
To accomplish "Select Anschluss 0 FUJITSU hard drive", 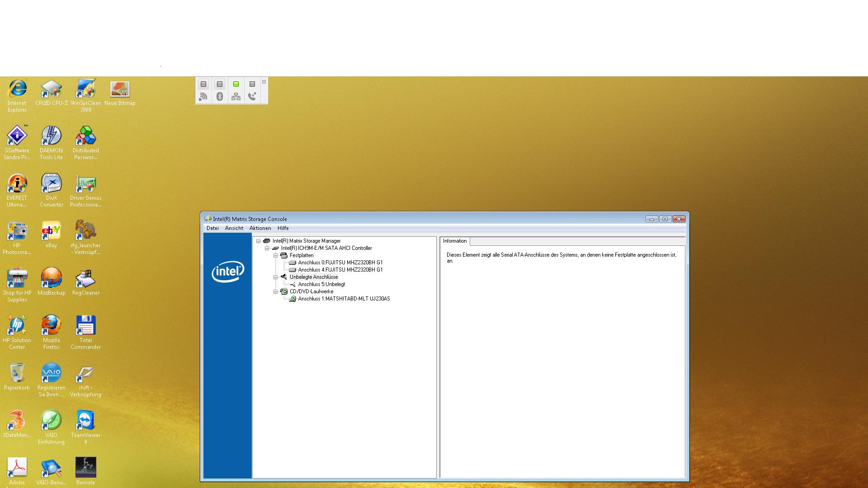I will 340,263.
